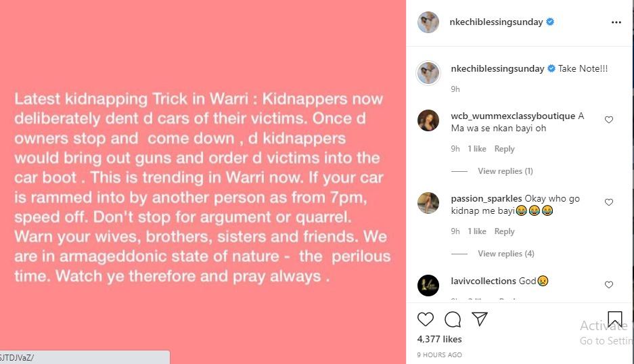Share post via paper plane icon
634x364 pixels.
pyautogui.click(x=480, y=319)
